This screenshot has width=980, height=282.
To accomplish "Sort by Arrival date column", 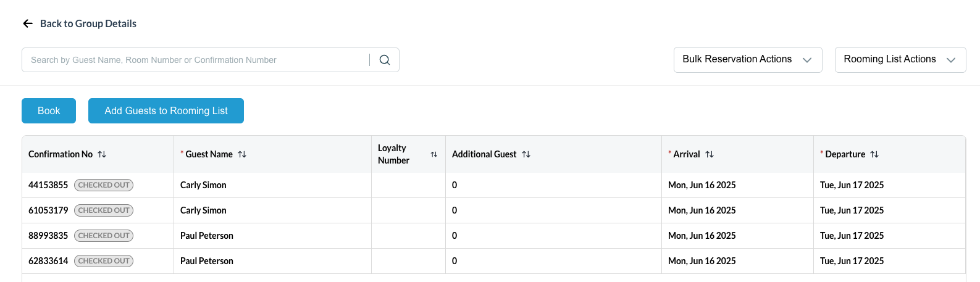I will pyautogui.click(x=710, y=154).
